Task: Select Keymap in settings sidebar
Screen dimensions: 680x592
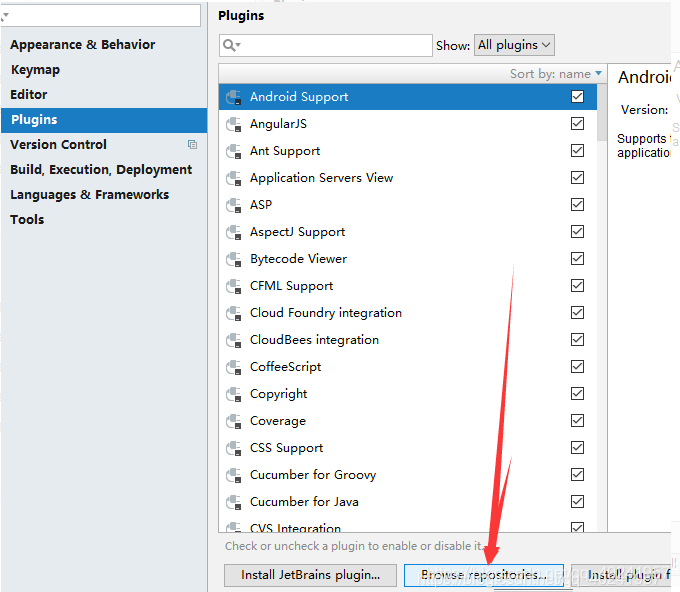Action: [36, 69]
